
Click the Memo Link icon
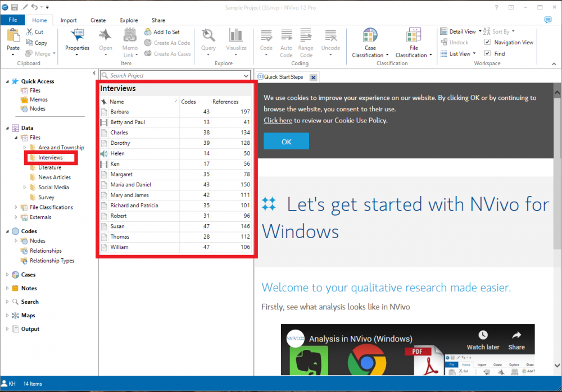pyautogui.click(x=130, y=35)
